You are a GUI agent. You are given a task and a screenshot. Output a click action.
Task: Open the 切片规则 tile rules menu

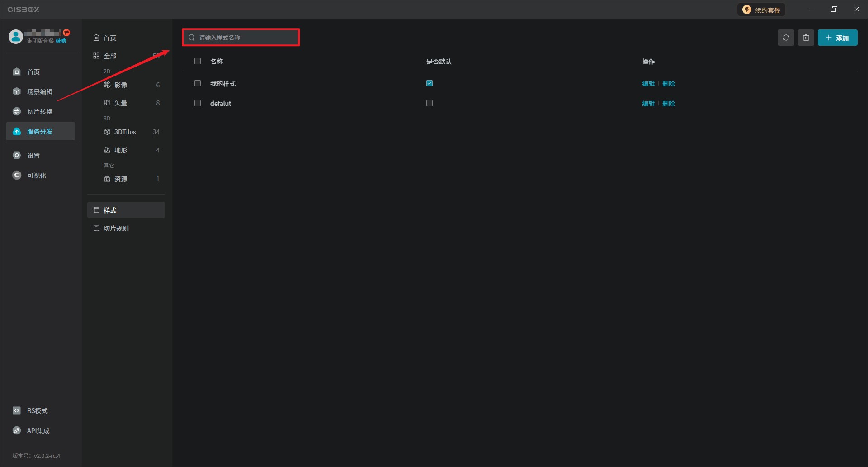coord(116,229)
